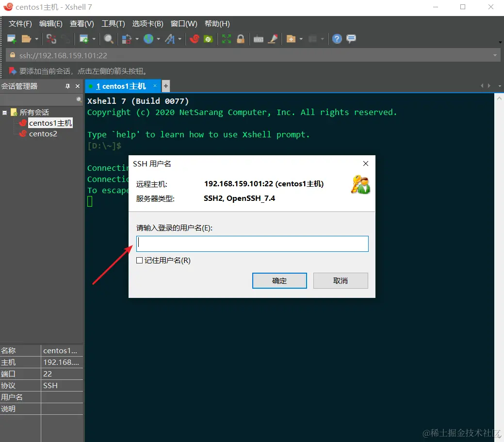This screenshot has height=442, width=504.
Task: Click the Find magnifier toolbar icon
Action: tap(109, 39)
